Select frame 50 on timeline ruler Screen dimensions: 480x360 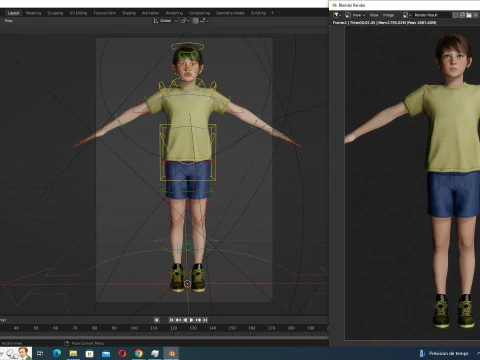pos(36,328)
